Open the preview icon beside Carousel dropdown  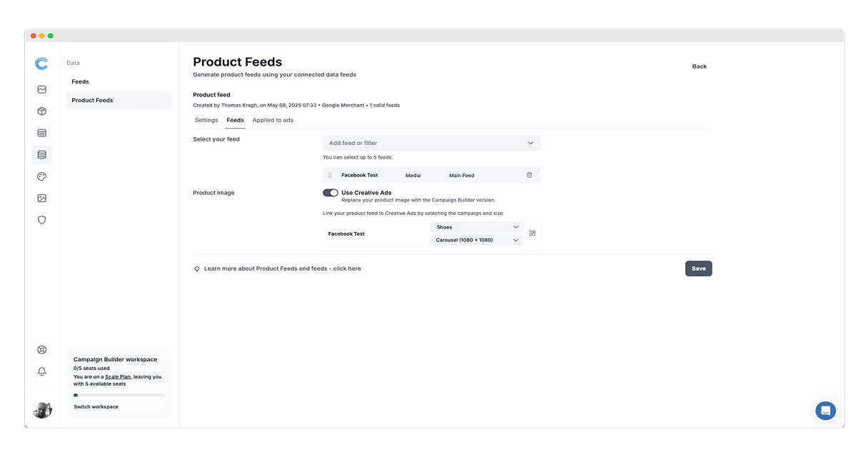point(532,233)
